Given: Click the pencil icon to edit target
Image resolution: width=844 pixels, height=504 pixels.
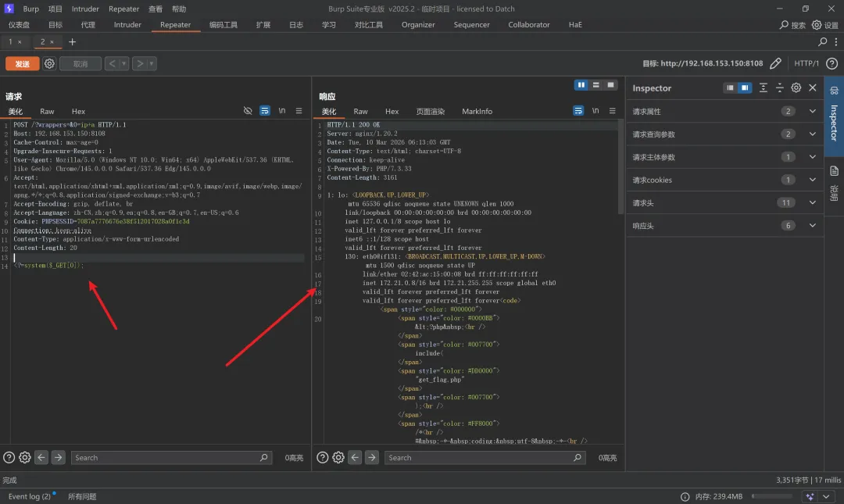Looking at the screenshot, I should 775,63.
